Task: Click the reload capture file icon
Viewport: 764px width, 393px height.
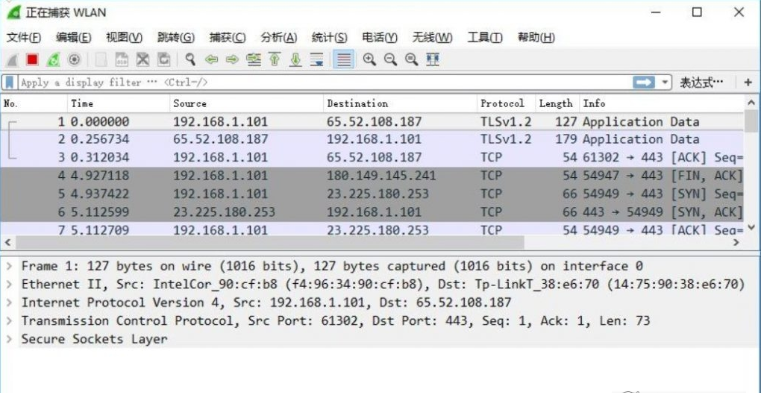Action: [x=164, y=60]
